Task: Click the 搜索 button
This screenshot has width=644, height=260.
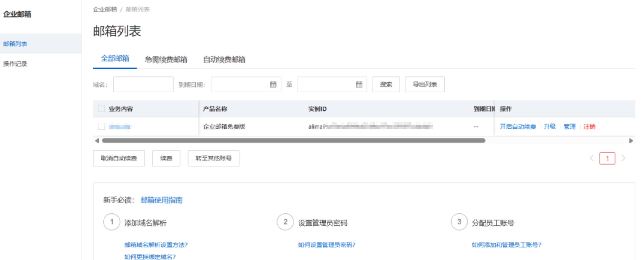Action: pyautogui.click(x=386, y=85)
